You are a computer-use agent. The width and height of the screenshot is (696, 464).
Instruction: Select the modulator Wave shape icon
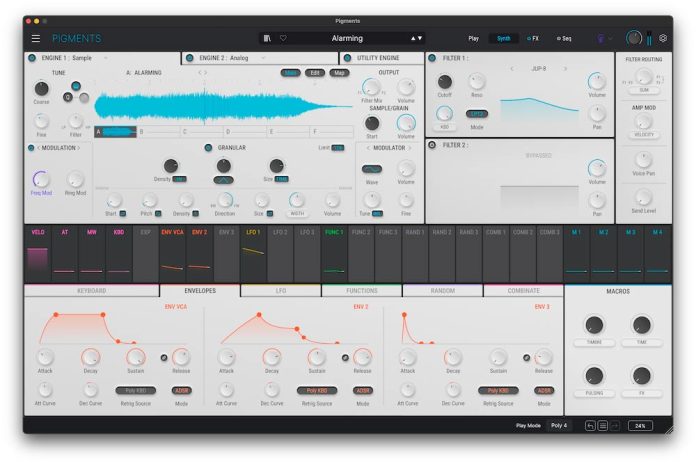click(x=371, y=169)
